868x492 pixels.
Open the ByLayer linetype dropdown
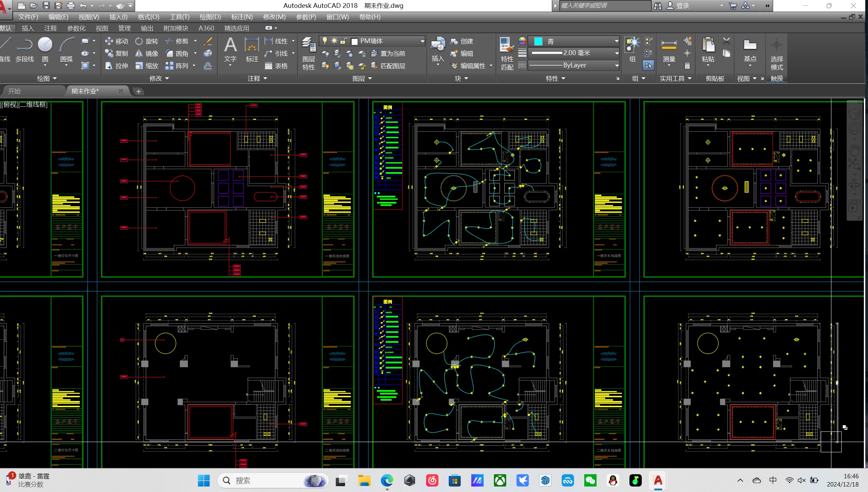tap(616, 65)
